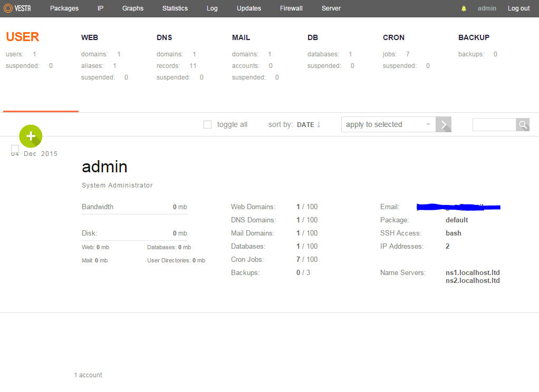Switch to the WEB tab

[90, 37]
